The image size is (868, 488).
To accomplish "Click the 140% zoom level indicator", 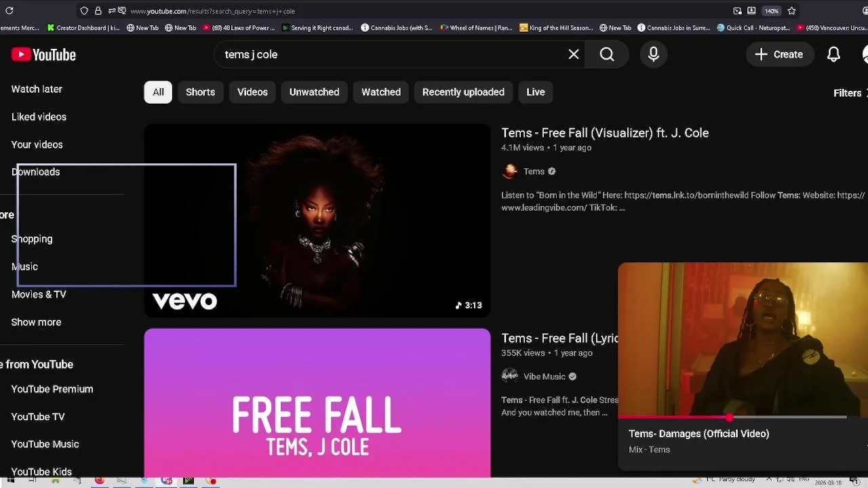I will pyautogui.click(x=772, y=11).
